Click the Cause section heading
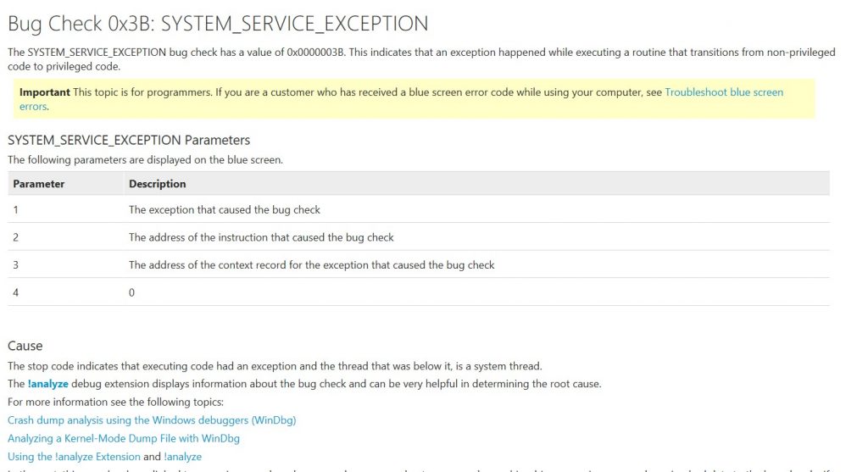The width and height of the screenshot is (868, 472). (25, 346)
